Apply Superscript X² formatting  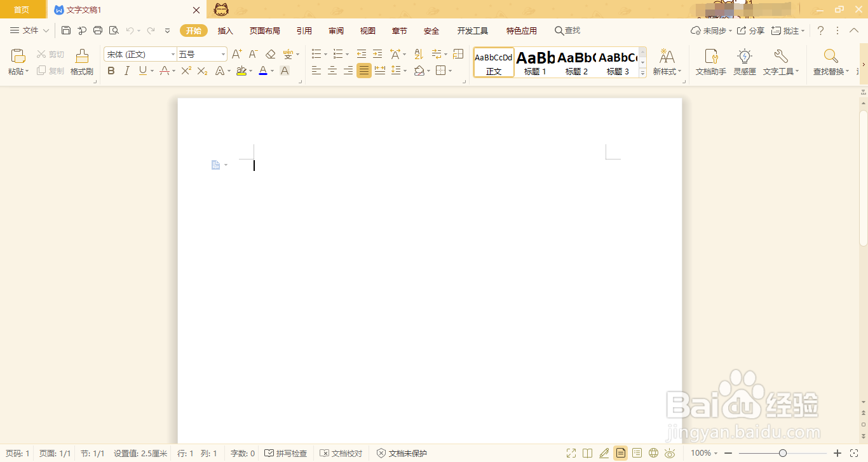(x=186, y=71)
